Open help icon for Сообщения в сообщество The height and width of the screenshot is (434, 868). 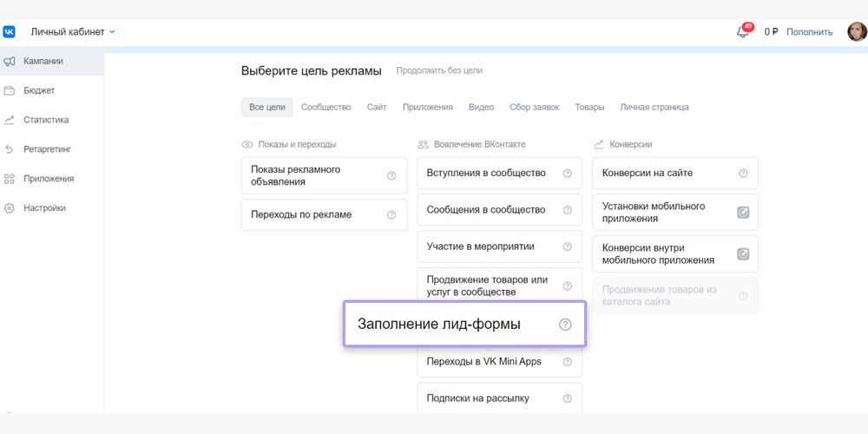click(x=567, y=210)
